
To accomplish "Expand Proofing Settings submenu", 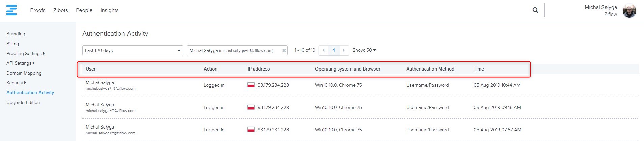I will (x=25, y=53).
